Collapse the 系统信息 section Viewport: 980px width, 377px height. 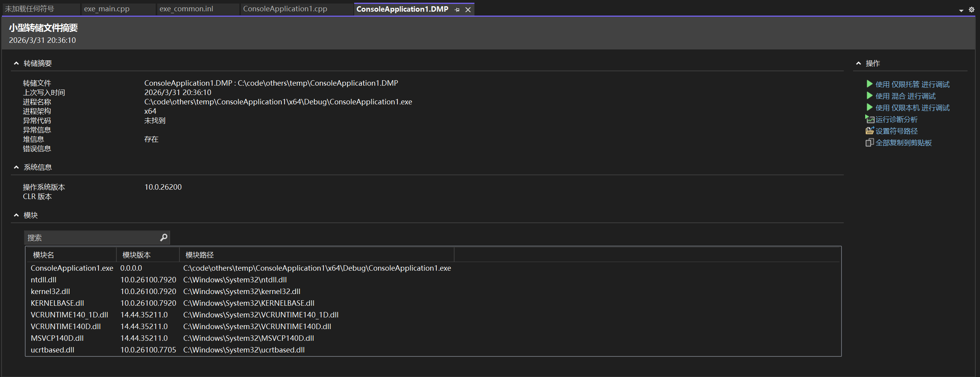click(16, 167)
